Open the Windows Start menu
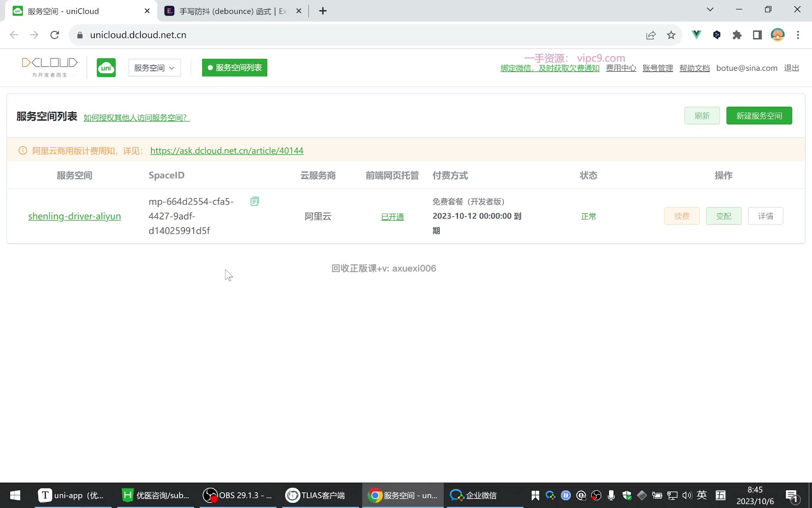Image resolution: width=812 pixels, height=508 pixels. pyautogui.click(x=15, y=495)
